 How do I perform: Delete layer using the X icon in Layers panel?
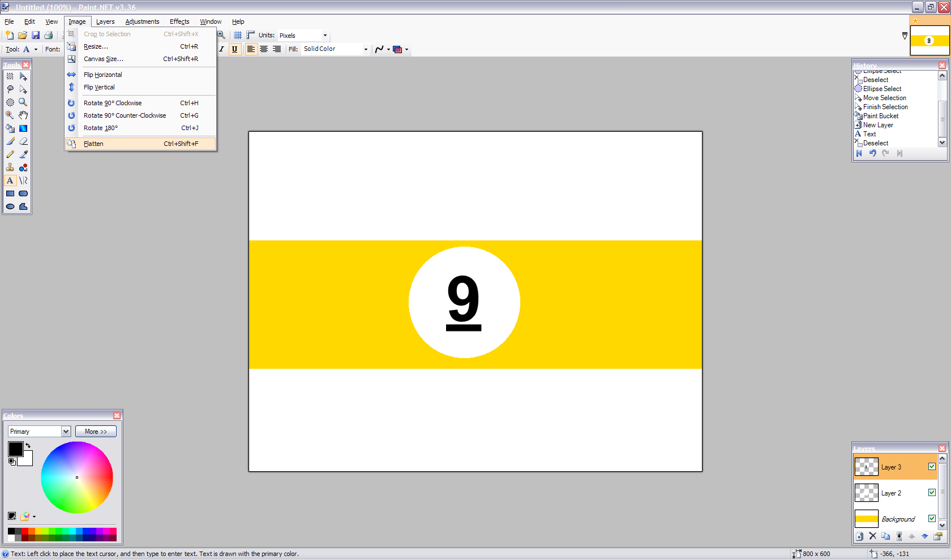point(872,536)
